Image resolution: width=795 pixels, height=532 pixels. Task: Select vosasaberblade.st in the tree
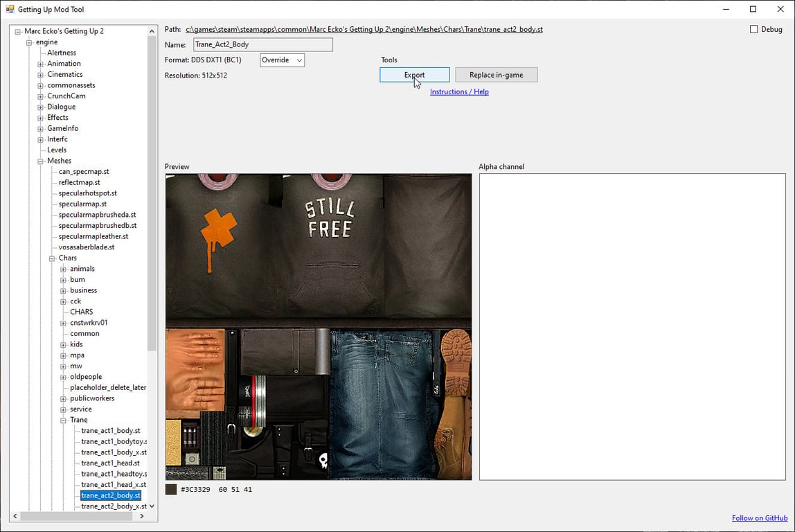pyautogui.click(x=87, y=247)
